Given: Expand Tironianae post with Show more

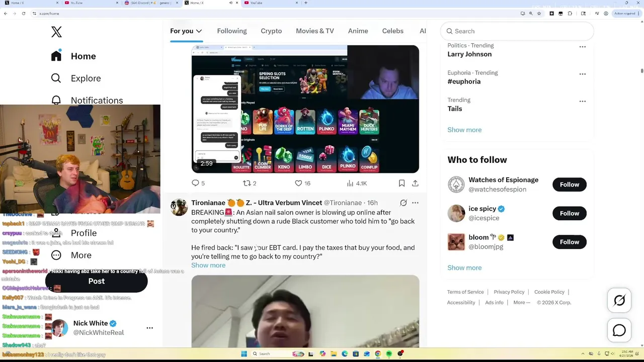Looking at the screenshot, I should (208, 265).
